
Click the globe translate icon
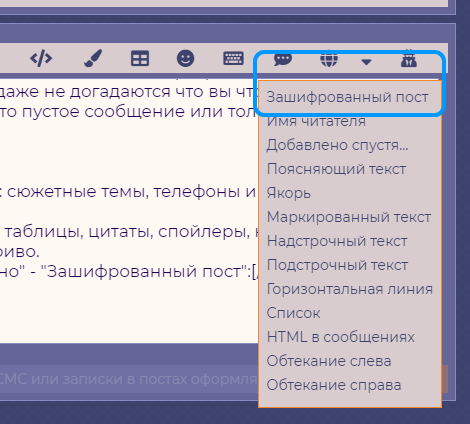(x=329, y=59)
